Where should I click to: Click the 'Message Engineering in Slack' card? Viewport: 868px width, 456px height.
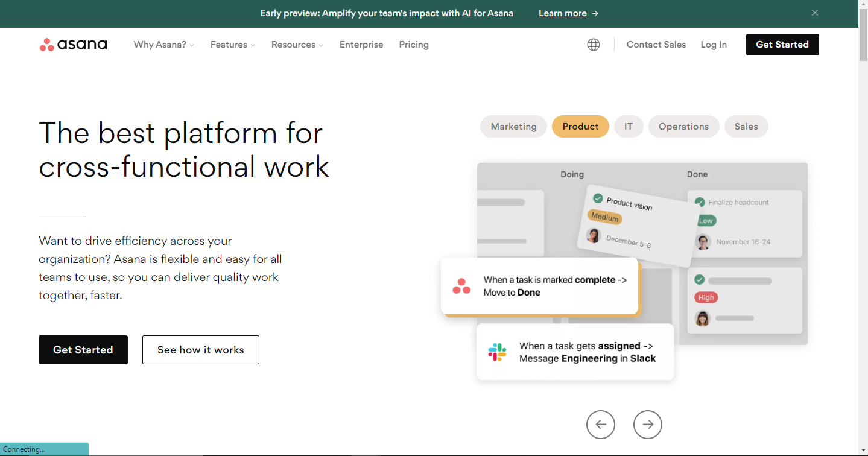[x=575, y=352]
